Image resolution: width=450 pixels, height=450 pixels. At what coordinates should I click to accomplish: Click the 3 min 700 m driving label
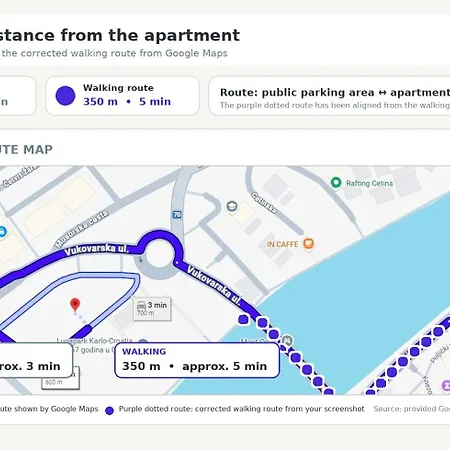(152, 309)
